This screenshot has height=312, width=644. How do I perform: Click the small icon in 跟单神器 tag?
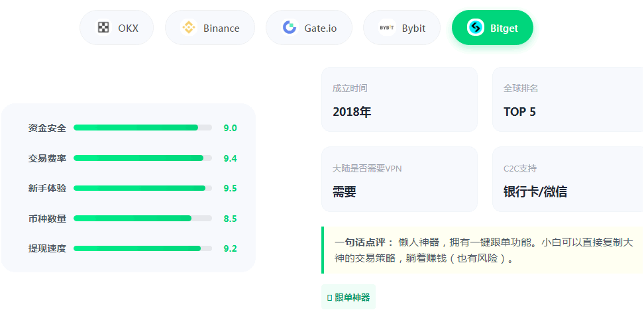[x=329, y=298]
